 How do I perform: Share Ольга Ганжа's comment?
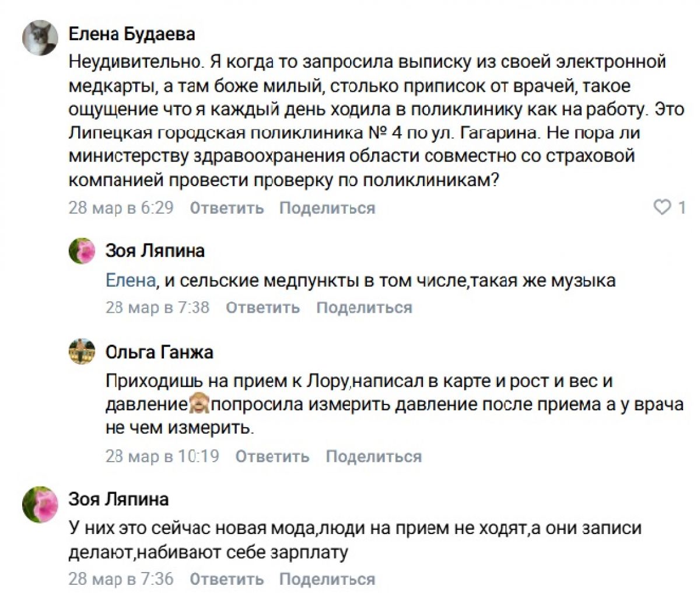click(x=373, y=456)
